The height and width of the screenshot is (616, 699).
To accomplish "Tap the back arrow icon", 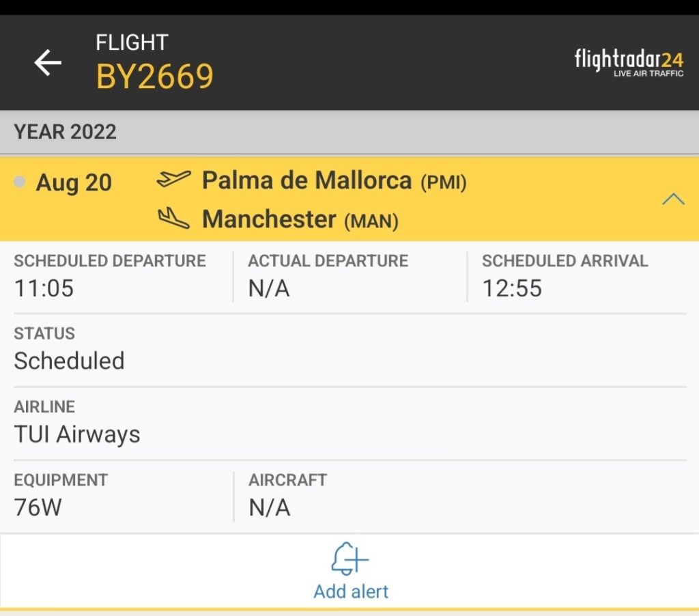I will click(48, 64).
